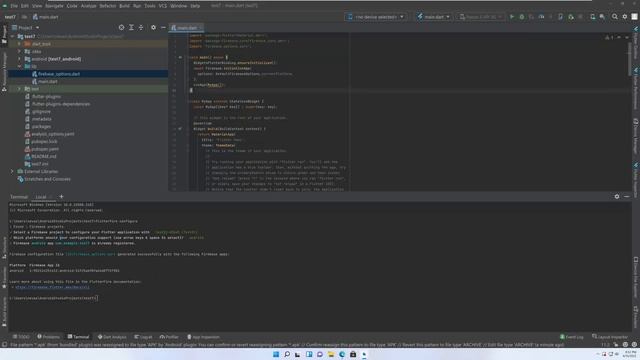Open the Resource Manager side tab
Screen dimensions: 640x360
(4, 71)
